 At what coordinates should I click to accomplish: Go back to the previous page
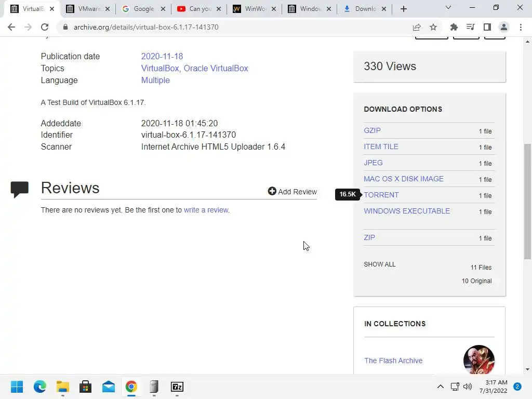[x=11, y=27]
